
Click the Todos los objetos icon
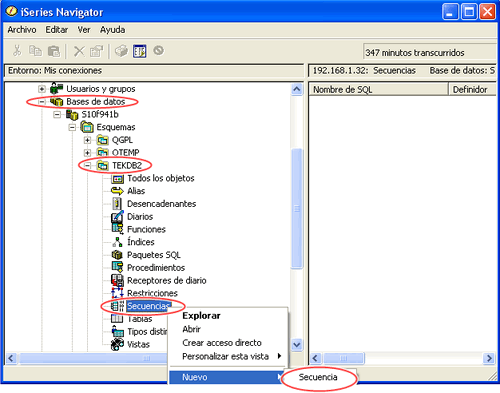pyautogui.click(x=118, y=179)
